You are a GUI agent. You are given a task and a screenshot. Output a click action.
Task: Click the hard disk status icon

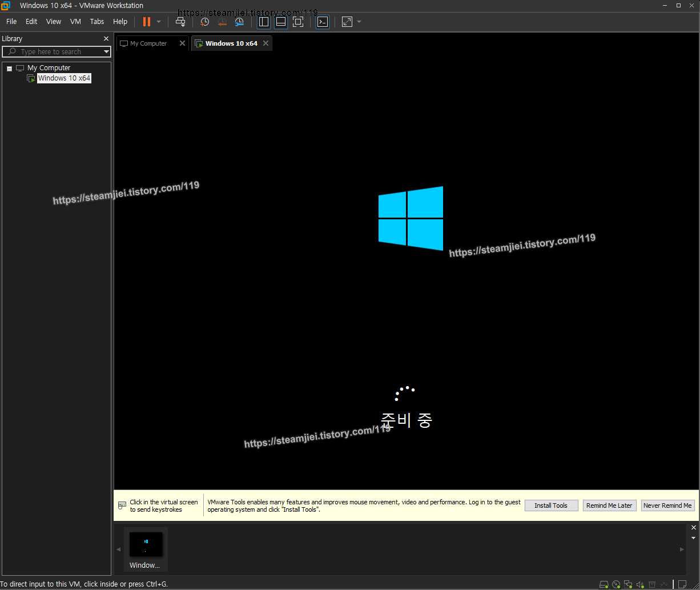coord(604,584)
